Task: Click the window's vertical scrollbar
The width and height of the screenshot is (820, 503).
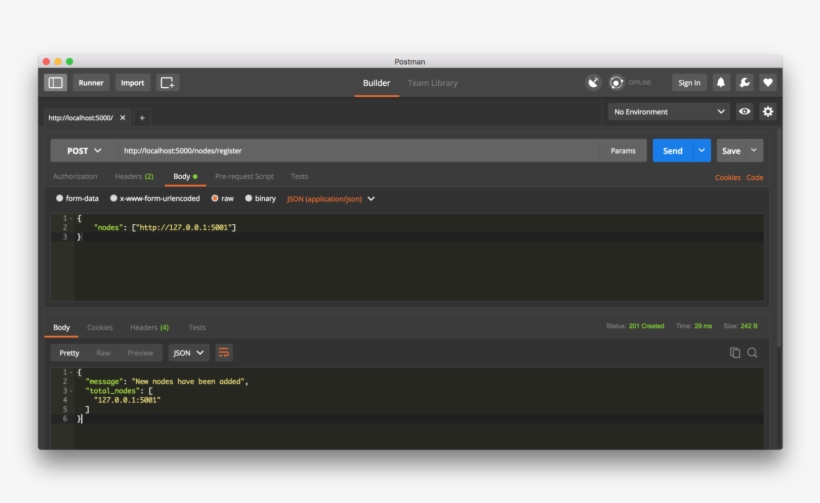Action: 779,238
